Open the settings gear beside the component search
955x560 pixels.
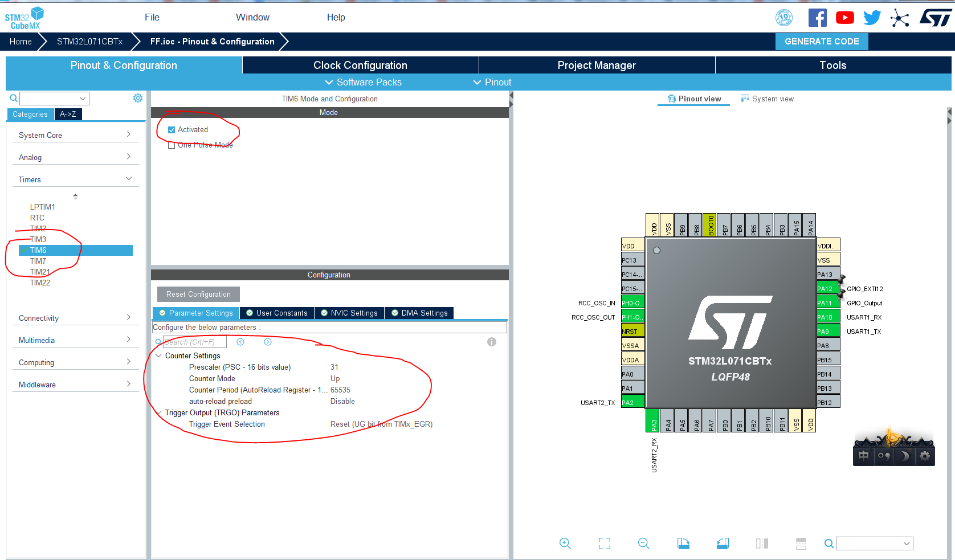tap(137, 98)
